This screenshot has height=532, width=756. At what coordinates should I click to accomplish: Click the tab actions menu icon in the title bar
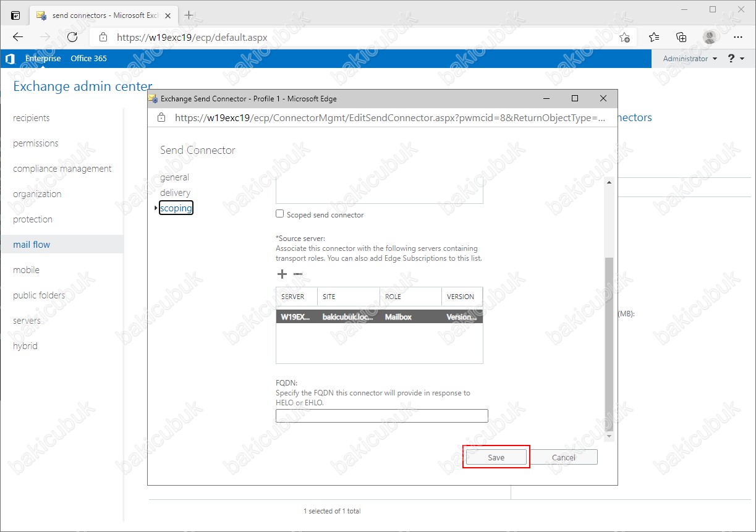click(x=15, y=15)
